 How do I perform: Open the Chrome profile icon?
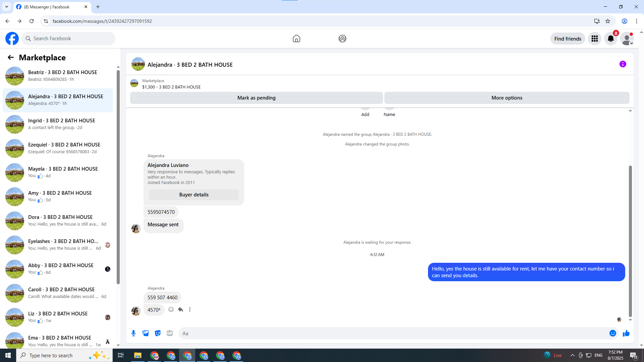(625, 21)
